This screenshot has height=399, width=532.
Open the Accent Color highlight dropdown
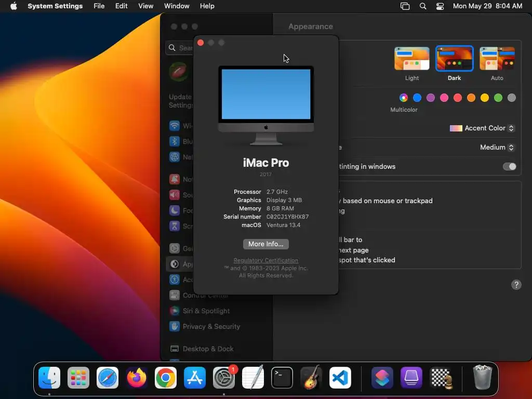click(482, 128)
